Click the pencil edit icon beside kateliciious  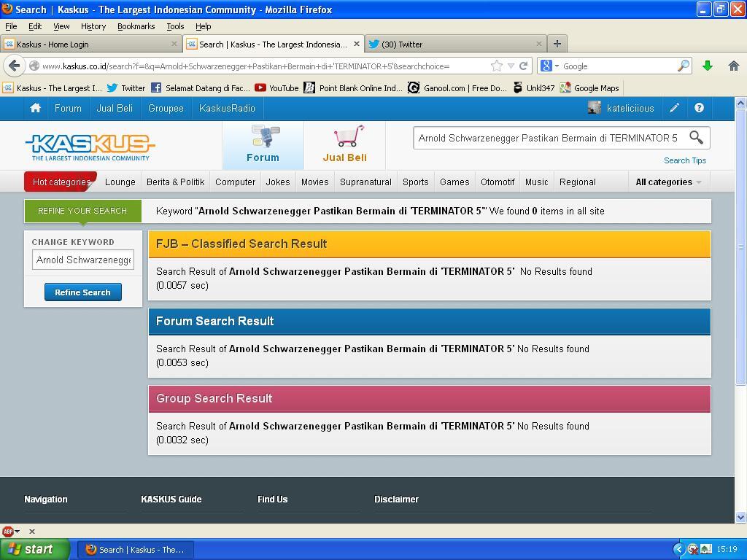pos(674,108)
